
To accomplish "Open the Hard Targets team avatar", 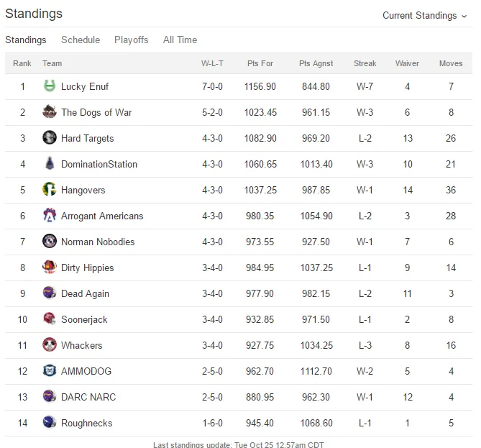I will [50, 137].
